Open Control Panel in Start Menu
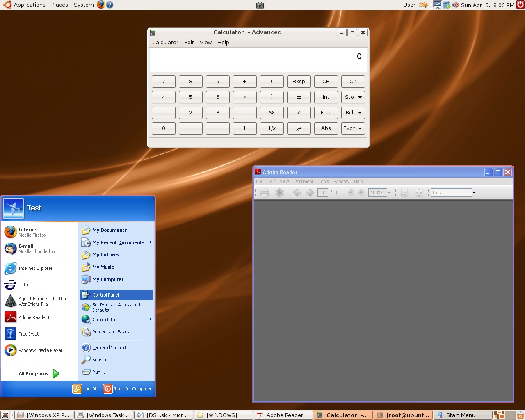This screenshot has height=420, width=525. pyautogui.click(x=116, y=295)
